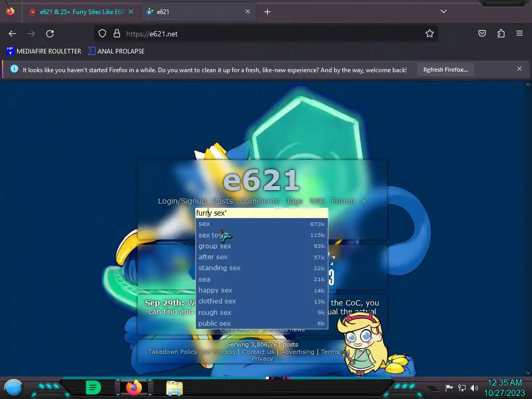Open File Explorer from taskbar
The height and width of the screenshot is (399, 532).
pos(175,388)
